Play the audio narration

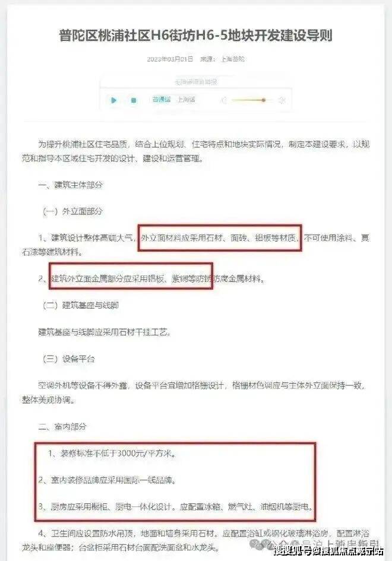coord(114,100)
